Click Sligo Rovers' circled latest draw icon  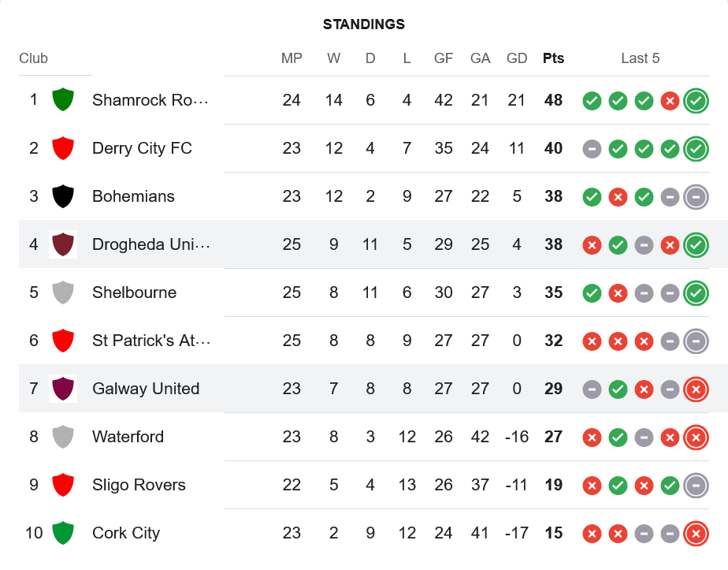[695, 486]
